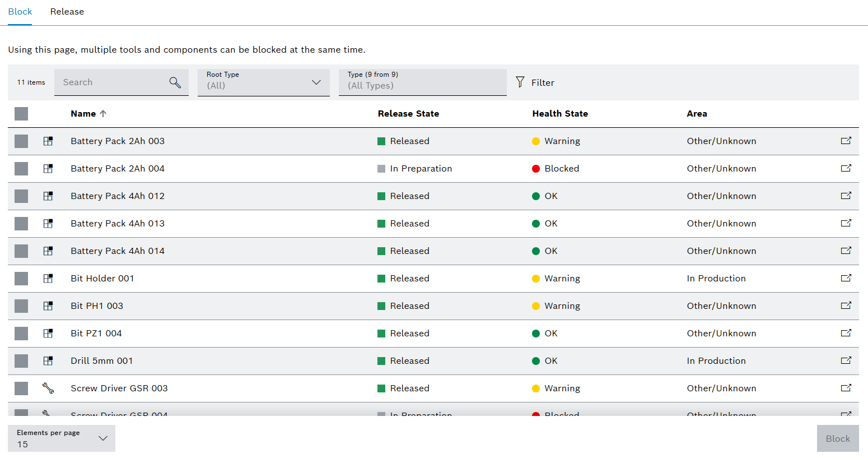The image size is (868, 458).
Task: Click wrench tool icon for Screw Driver GSR 003
Action: (48, 388)
